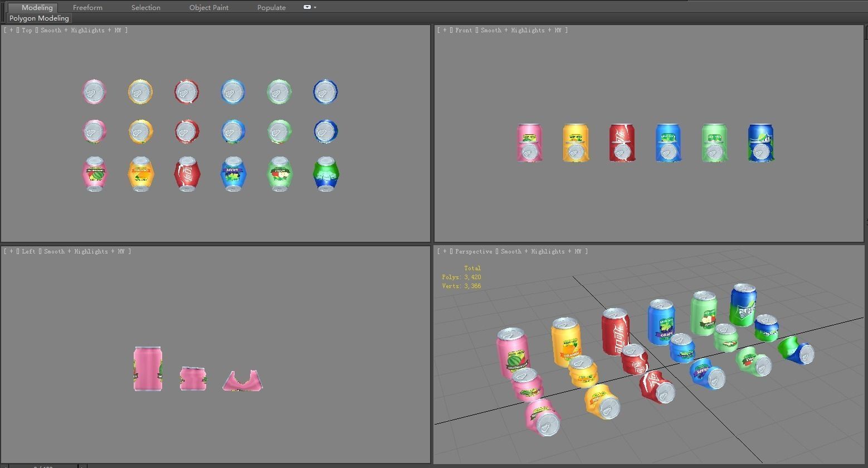
Task: Select flattened orange-label can in Top viewport
Action: [x=141, y=174]
